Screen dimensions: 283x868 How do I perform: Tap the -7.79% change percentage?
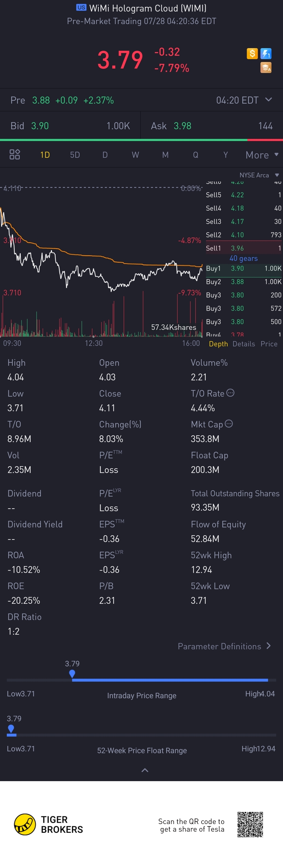[x=172, y=68]
